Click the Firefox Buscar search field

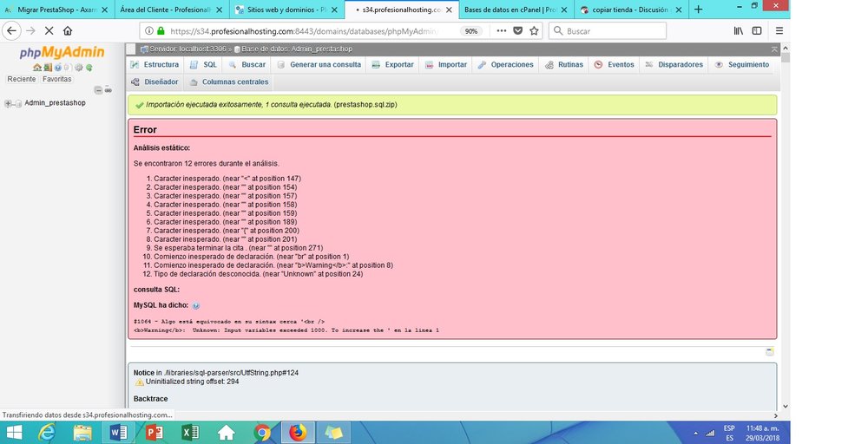pos(608,31)
